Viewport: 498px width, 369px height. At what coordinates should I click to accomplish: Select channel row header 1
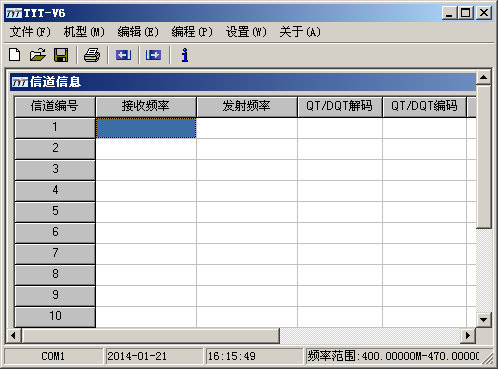pos(55,128)
